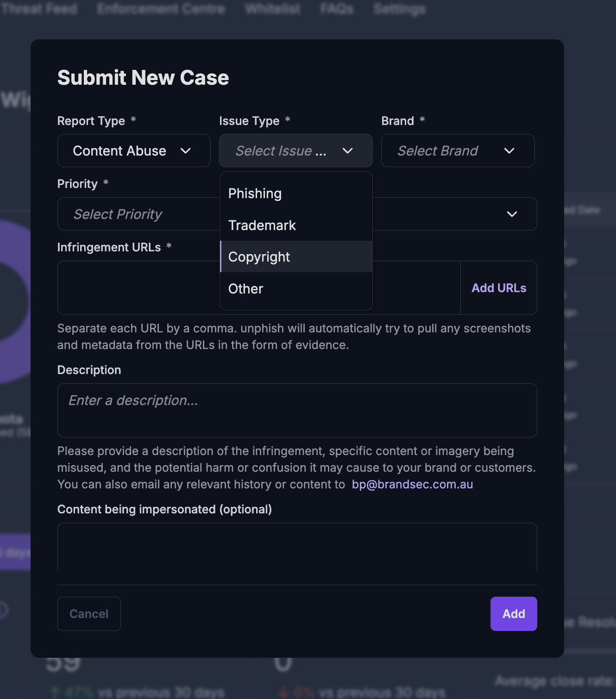Open the Report Type dropdown
This screenshot has width=616, height=699.
133,150
